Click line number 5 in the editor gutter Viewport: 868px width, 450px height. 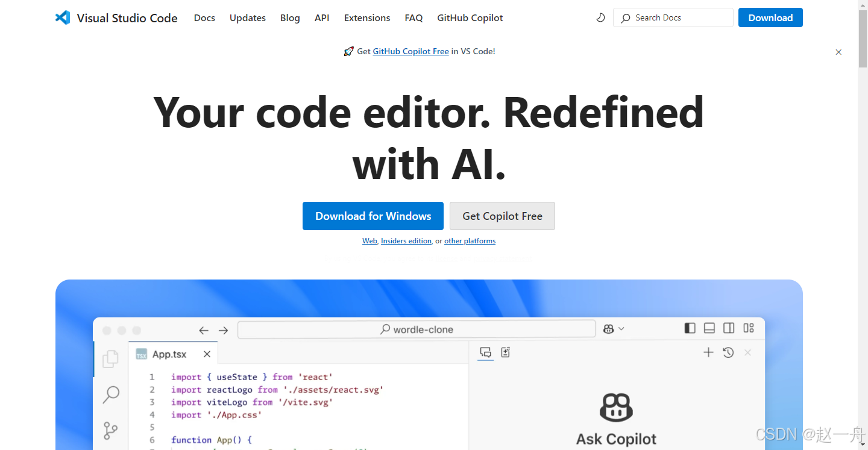[x=152, y=428]
